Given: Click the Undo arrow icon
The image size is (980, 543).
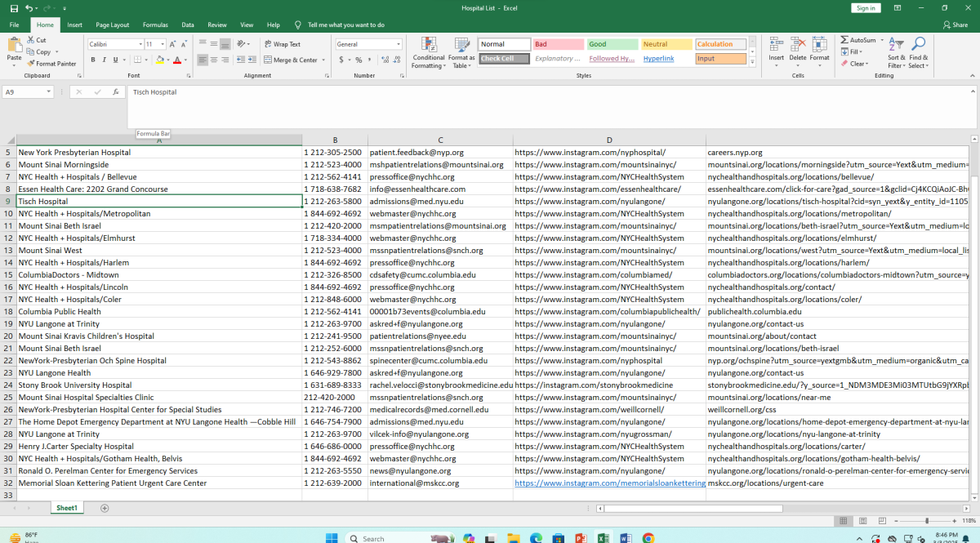Looking at the screenshot, I should click(29, 8).
